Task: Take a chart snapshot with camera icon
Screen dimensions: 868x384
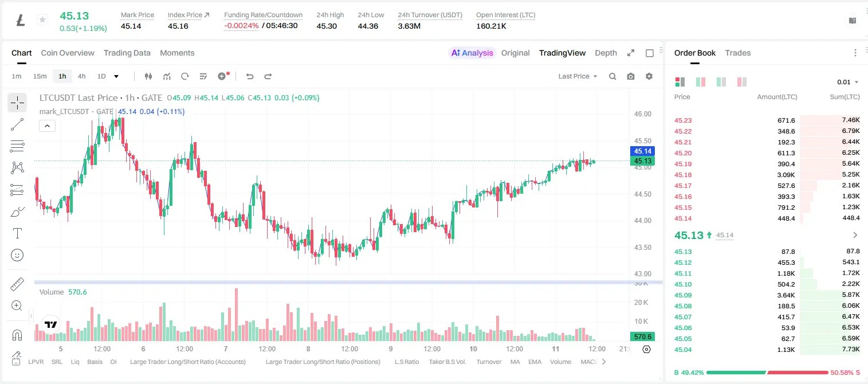Action: [631, 76]
